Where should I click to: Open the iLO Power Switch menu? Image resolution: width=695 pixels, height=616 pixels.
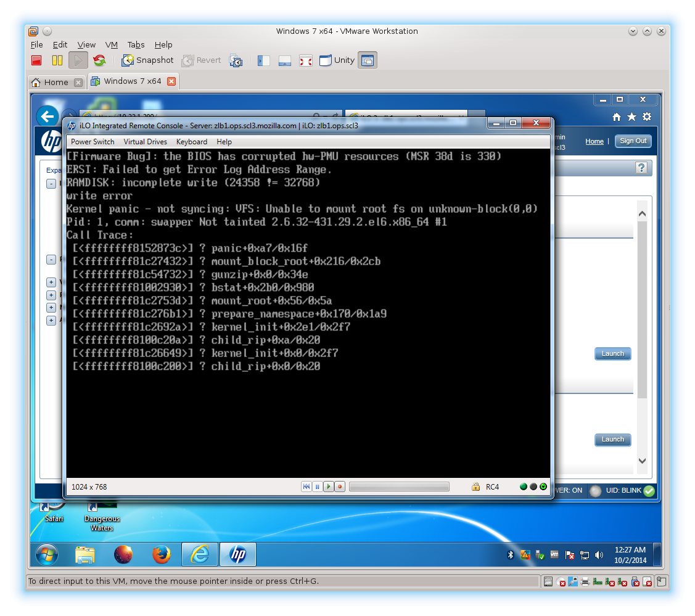coord(93,142)
